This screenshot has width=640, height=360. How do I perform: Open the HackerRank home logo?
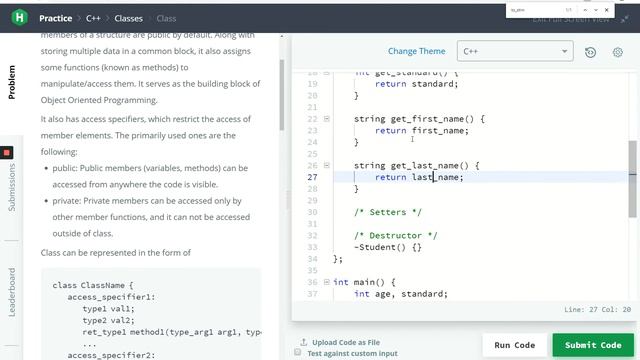[19, 18]
